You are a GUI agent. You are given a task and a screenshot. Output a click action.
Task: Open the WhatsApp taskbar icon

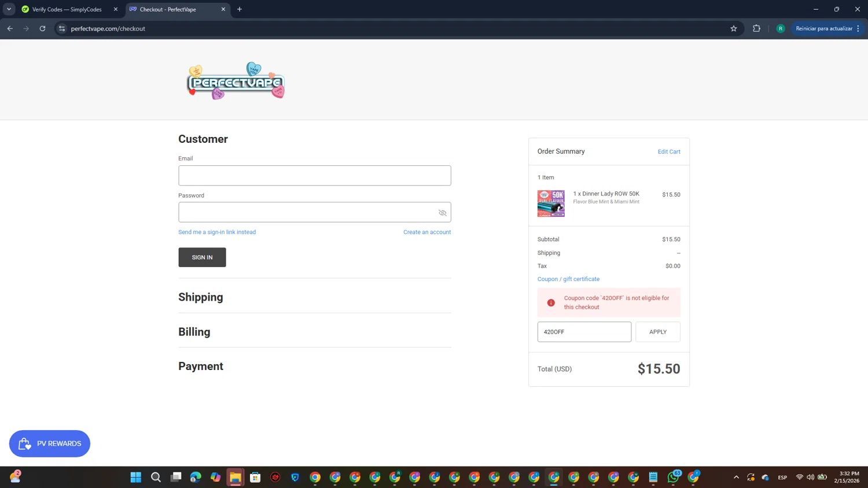point(673,477)
